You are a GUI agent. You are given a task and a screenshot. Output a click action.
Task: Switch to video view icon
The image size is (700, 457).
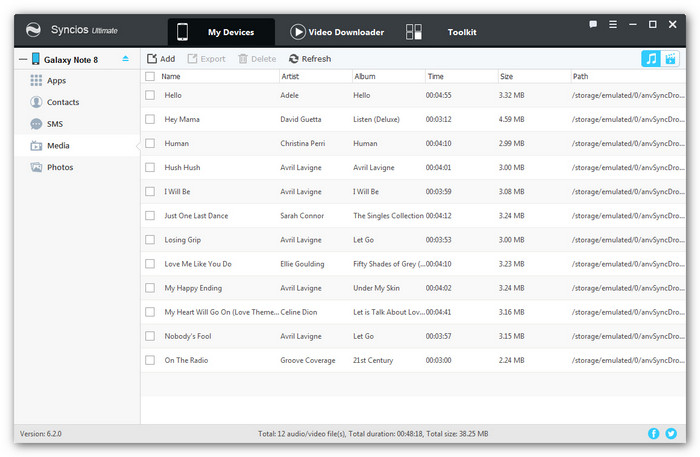pos(670,59)
